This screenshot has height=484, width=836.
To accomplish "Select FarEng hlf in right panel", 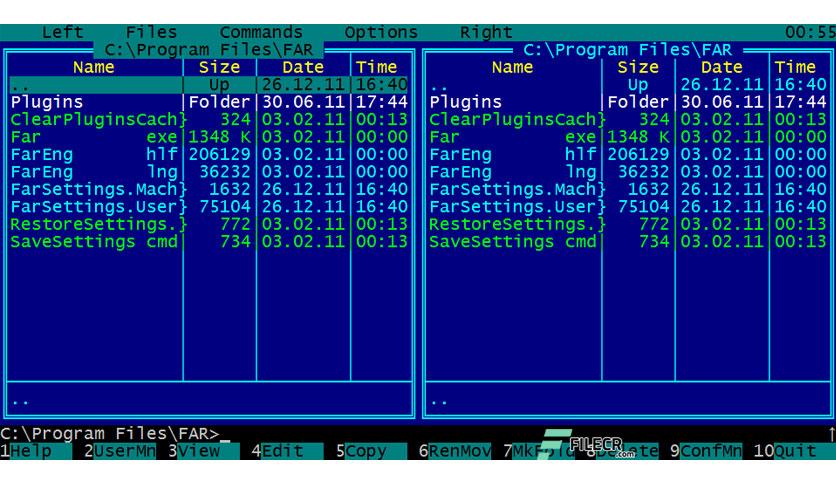I will click(x=628, y=155).
